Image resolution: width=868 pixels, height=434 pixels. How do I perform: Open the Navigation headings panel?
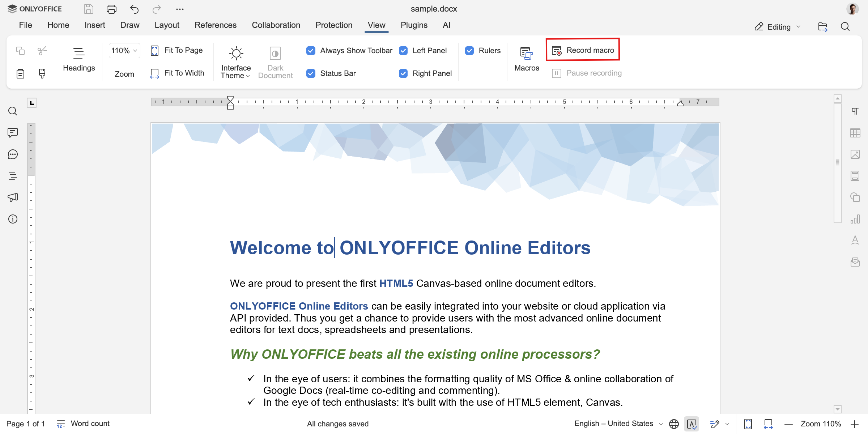pyautogui.click(x=13, y=176)
